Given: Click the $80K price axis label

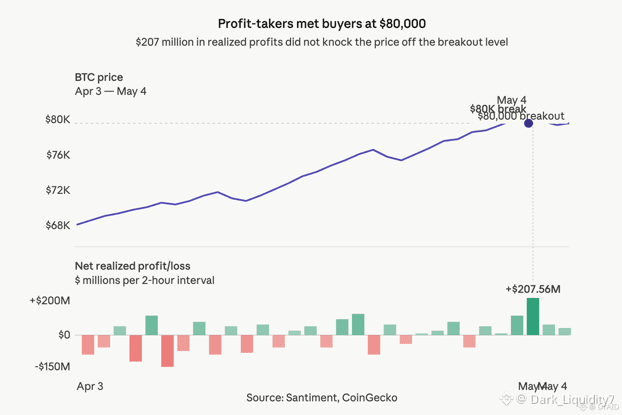Looking at the screenshot, I should point(58,119).
